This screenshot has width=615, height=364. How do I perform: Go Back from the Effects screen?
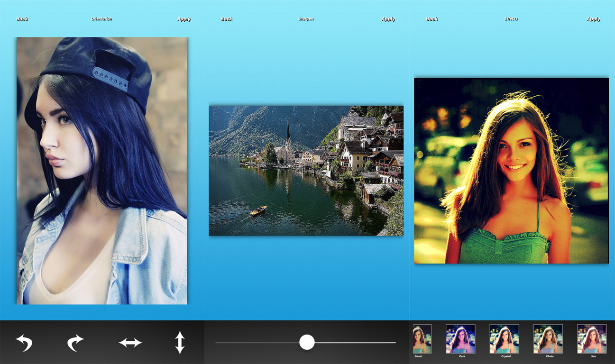click(432, 19)
